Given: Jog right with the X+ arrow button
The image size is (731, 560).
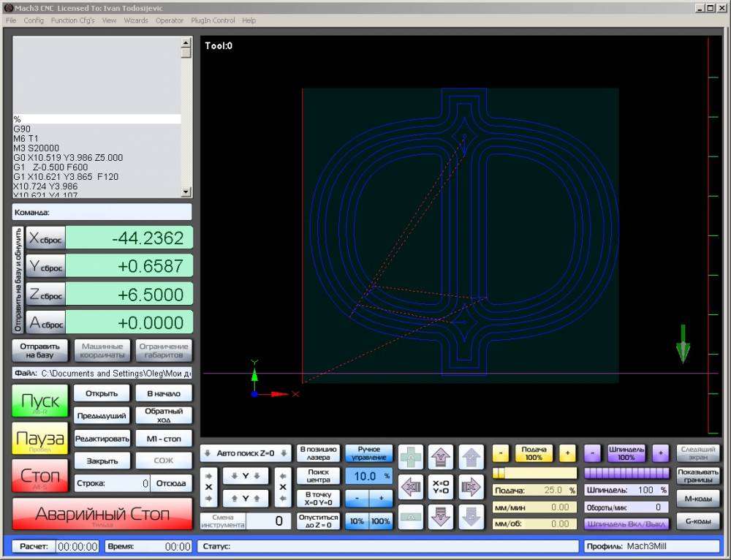Looking at the screenshot, I should 471,486.
